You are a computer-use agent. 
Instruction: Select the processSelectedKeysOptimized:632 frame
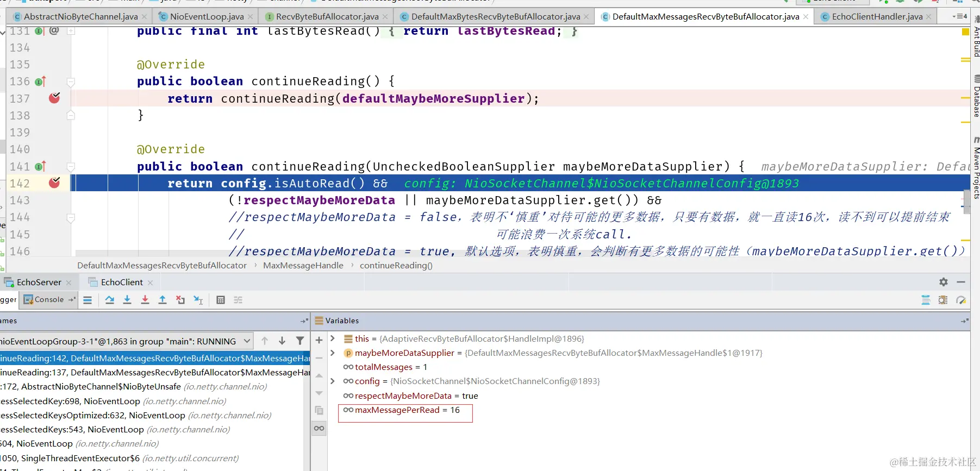pos(154,415)
